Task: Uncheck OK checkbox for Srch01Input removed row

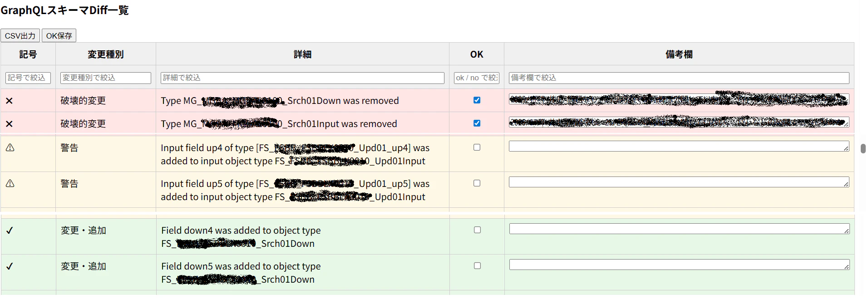Action: [x=477, y=123]
